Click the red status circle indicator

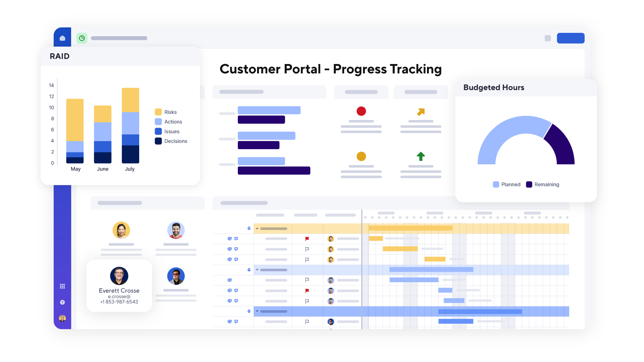click(361, 111)
